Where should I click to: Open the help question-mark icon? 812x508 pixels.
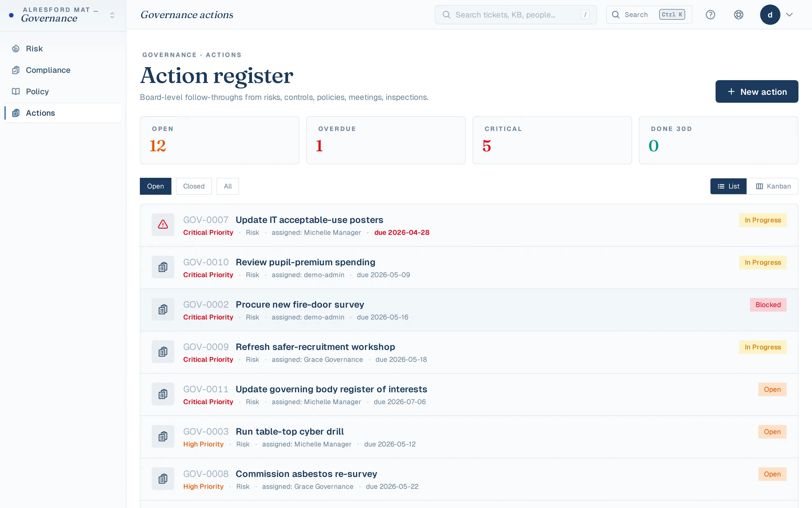[710, 15]
